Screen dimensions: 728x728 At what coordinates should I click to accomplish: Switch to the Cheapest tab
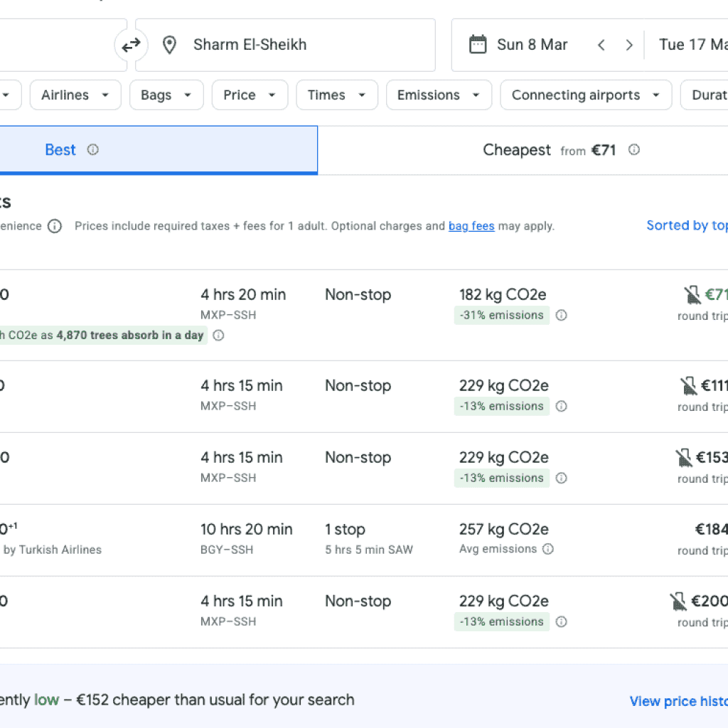pos(517,150)
